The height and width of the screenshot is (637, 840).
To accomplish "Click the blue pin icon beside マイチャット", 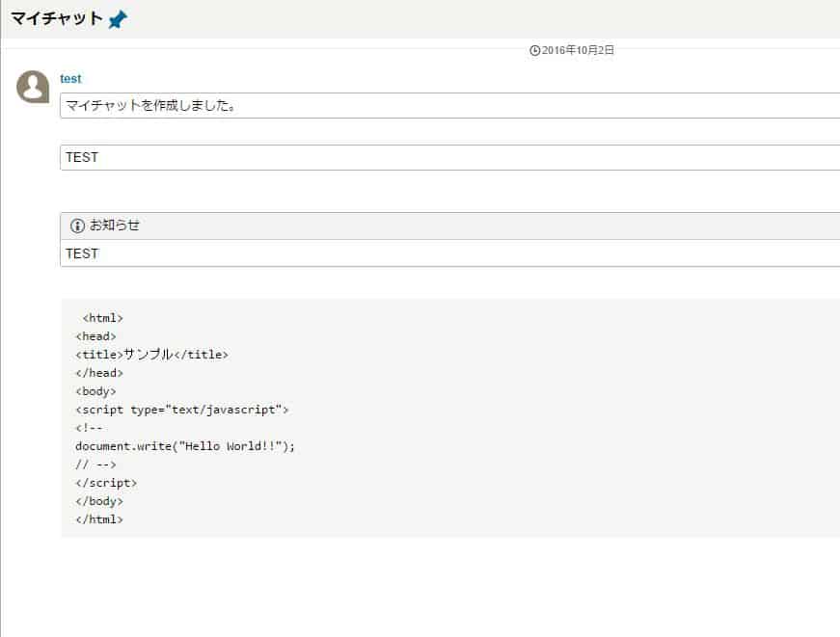I will coord(118,20).
